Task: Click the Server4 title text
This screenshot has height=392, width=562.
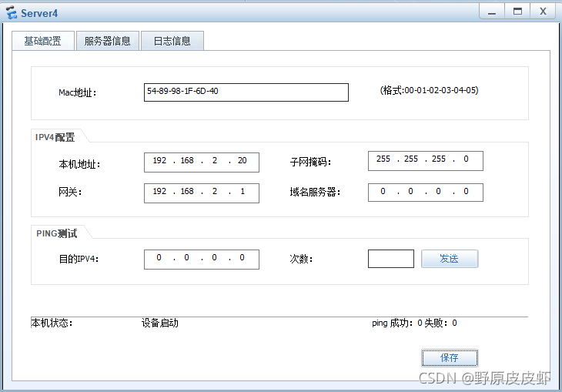Action: click(39, 13)
